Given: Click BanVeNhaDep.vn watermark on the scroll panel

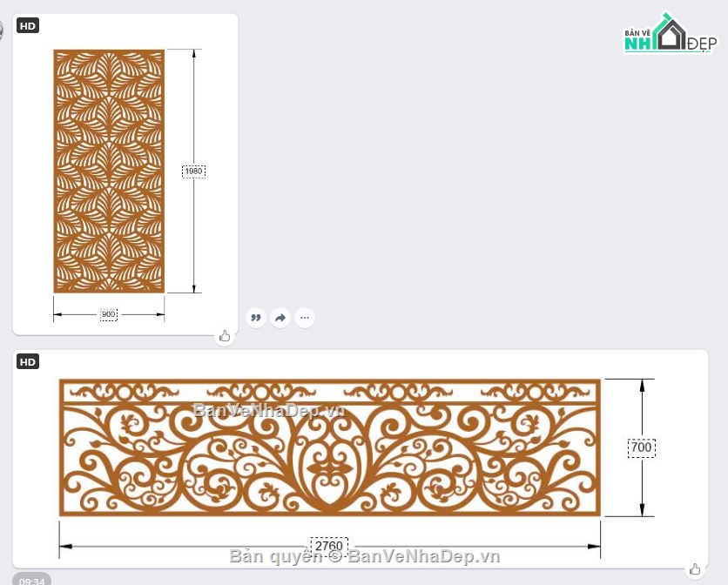Looking at the screenshot, I should (270, 411).
